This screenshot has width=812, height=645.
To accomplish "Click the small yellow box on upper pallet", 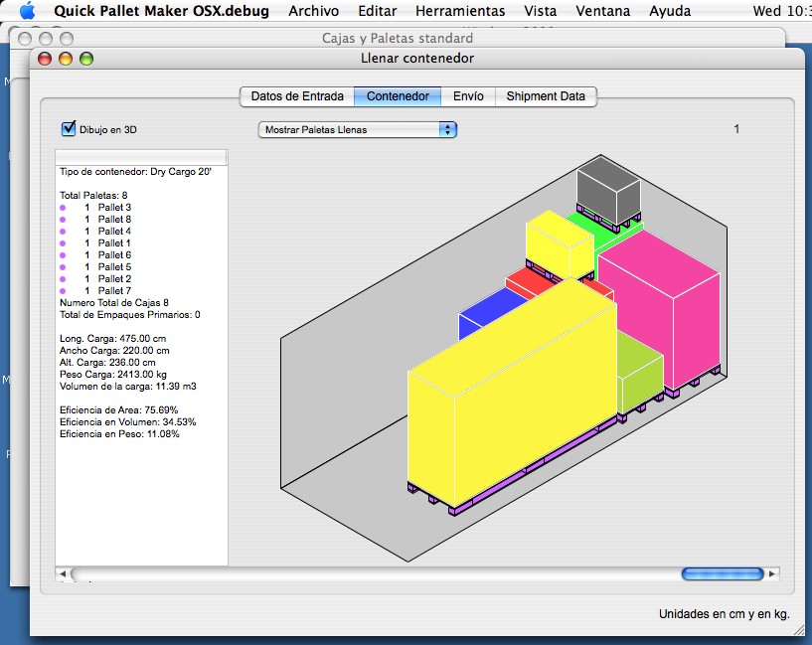I will [x=560, y=243].
